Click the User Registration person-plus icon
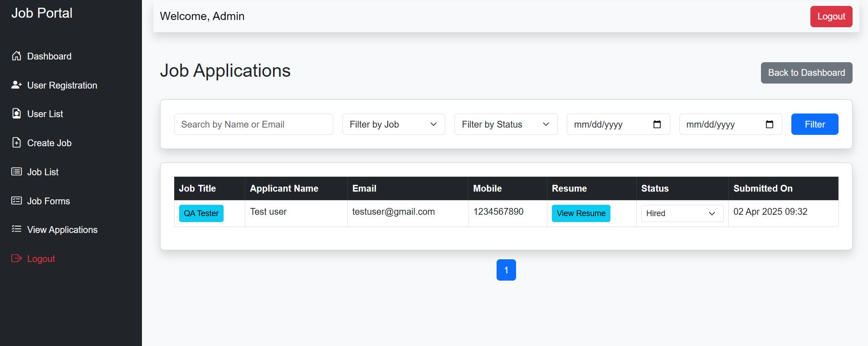Viewport: 868px width, 346px height. [x=16, y=85]
